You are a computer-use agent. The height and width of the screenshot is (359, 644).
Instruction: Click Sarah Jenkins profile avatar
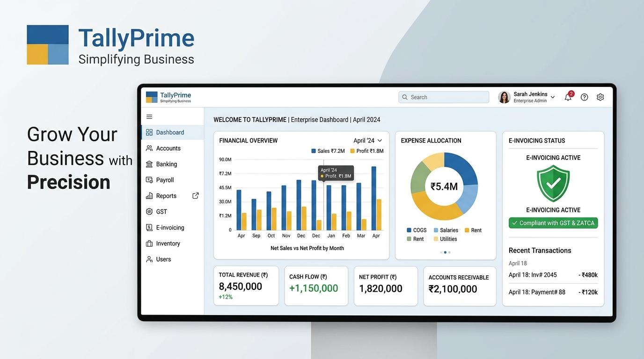504,97
